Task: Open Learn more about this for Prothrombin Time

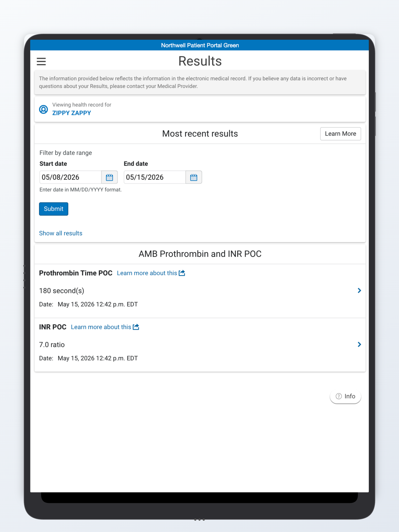Action: pyautogui.click(x=147, y=273)
